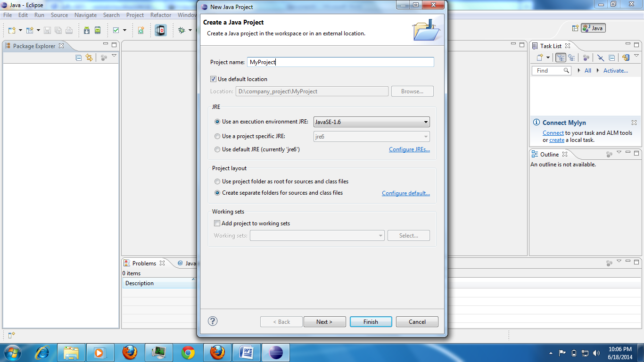This screenshot has width=644, height=362.
Task: Click the Windows Start button
Action: (12, 353)
